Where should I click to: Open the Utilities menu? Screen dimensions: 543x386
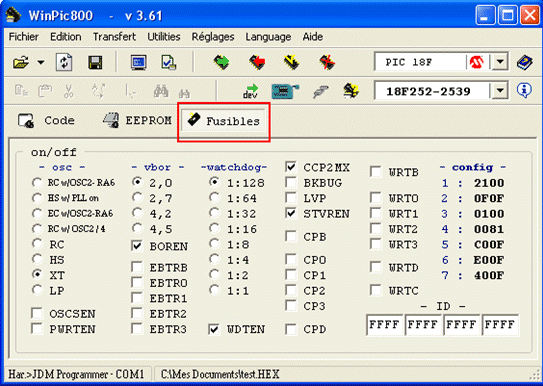pos(164,37)
